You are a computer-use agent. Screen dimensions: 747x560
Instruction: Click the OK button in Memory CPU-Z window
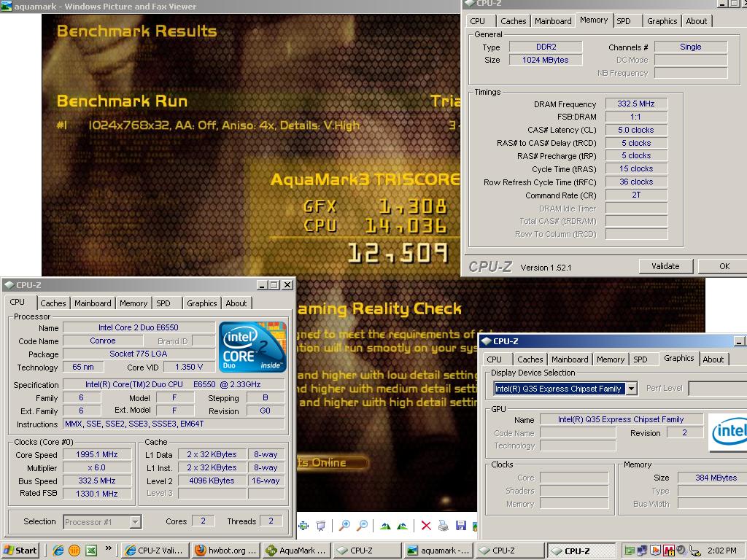tap(724, 266)
